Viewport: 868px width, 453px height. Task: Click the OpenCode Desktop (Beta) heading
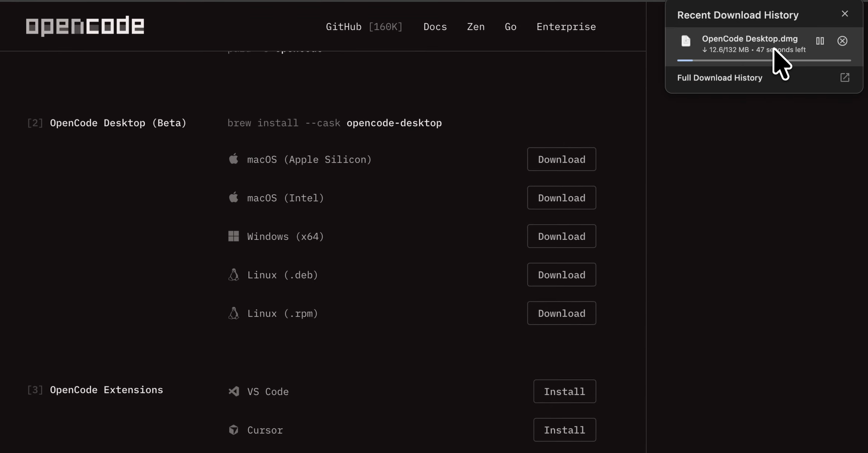tap(118, 123)
